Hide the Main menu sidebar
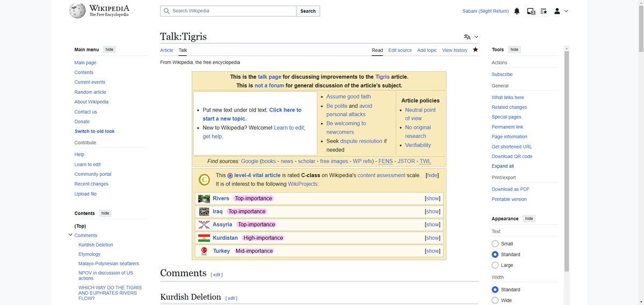 pos(109,49)
